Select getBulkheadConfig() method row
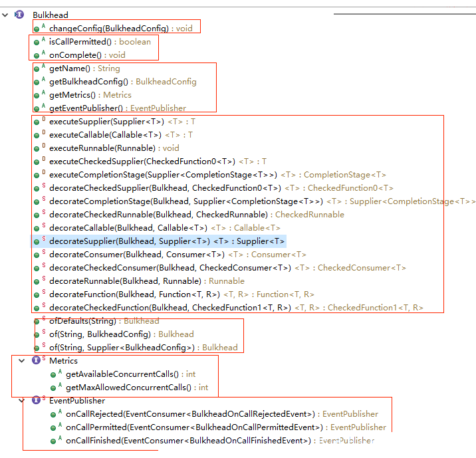The width and height of the screenshot is (476, 458). coord(122,82)
